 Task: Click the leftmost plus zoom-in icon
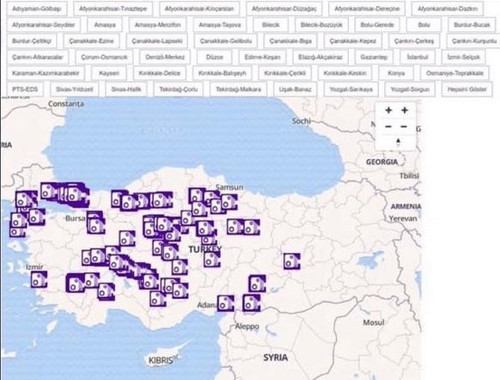pyautogui.click(x=388, y=110)
